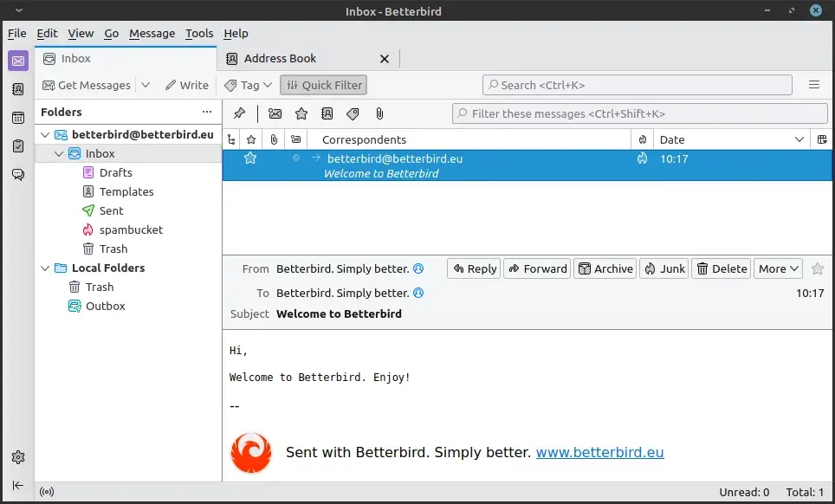Open the Calendar space icon
This screenshot has width=835, height=504.
point(18,118)
